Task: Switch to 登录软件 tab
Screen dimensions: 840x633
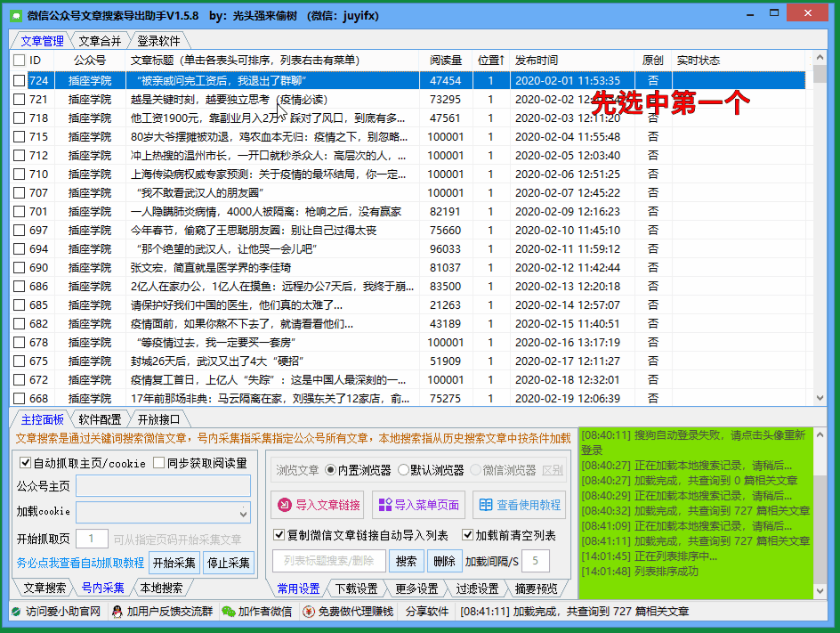Action: [158, 41]
